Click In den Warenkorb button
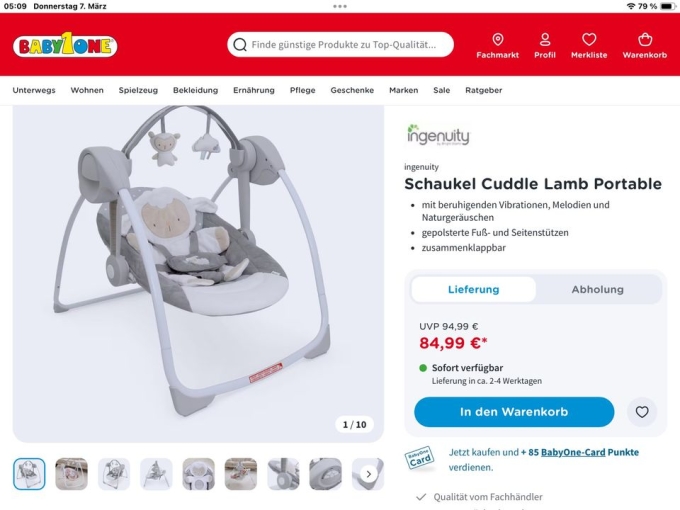The height and width of the screenshot is (510, 680). click(514, 412)
